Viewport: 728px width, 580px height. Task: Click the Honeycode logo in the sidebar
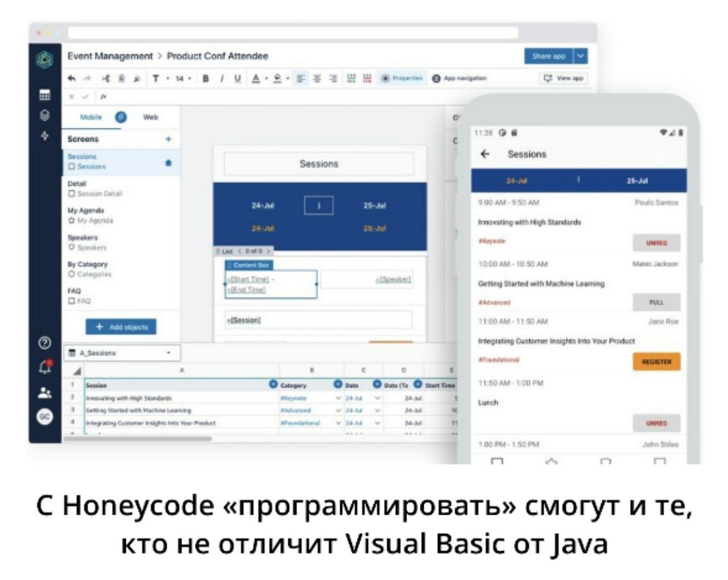44,60
